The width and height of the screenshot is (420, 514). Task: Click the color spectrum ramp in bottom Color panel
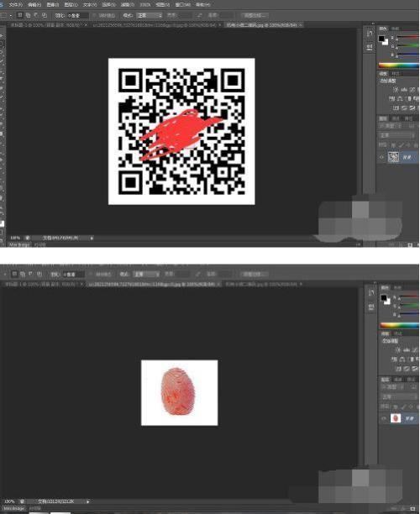tap(400, 325)
